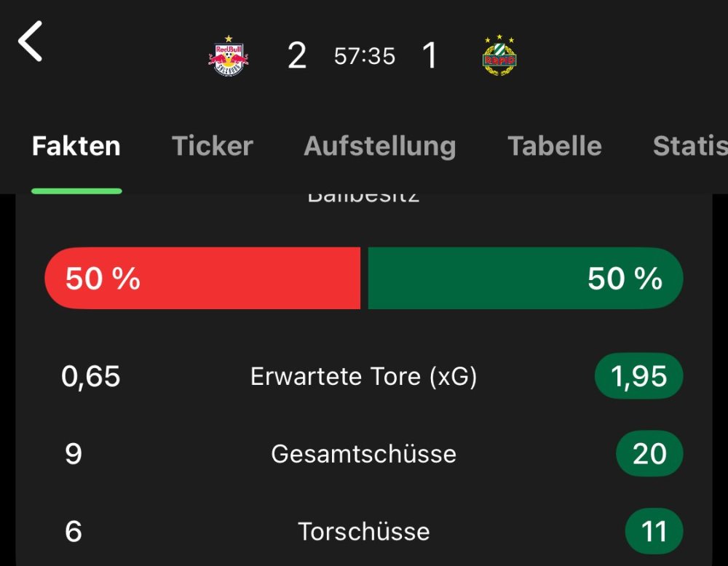Tap the green 20 total shots badge

point(649,454)
